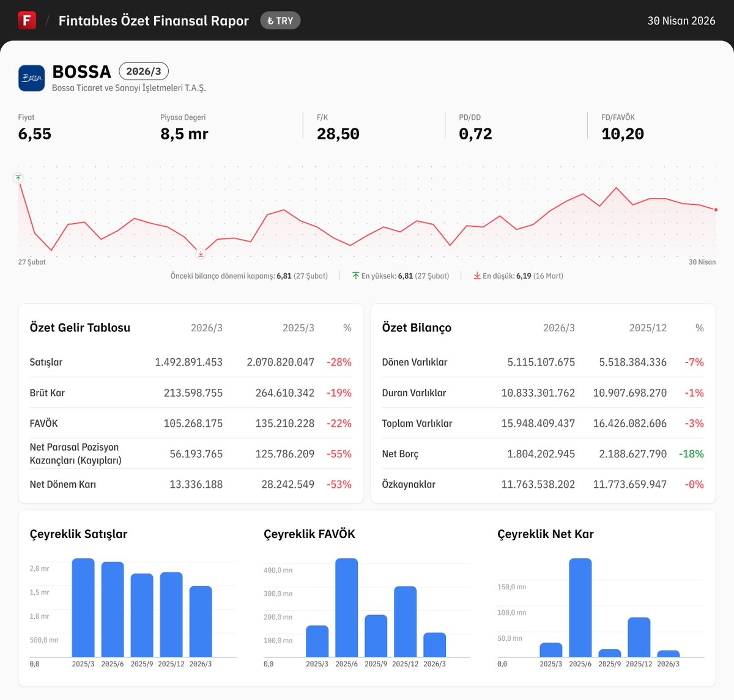734x700 pixels.
Task: Click the 2025/12 bar in Çeyreklik FAVÖK
Action: [406, 622]
